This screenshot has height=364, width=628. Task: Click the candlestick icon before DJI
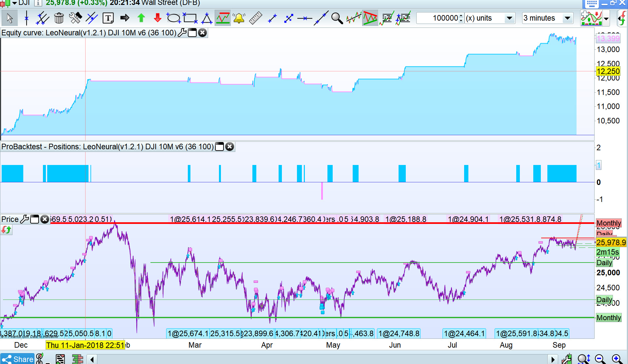click(x=6, y=3)
